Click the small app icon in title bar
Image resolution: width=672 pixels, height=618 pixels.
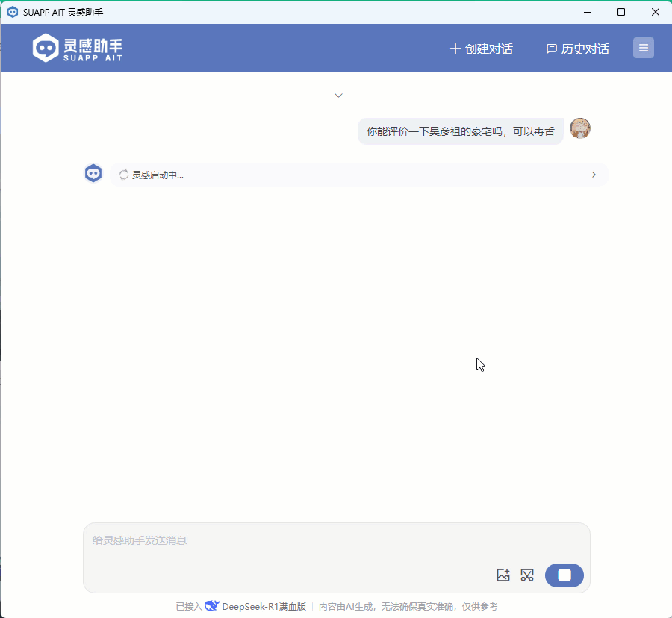coord(13,12)
